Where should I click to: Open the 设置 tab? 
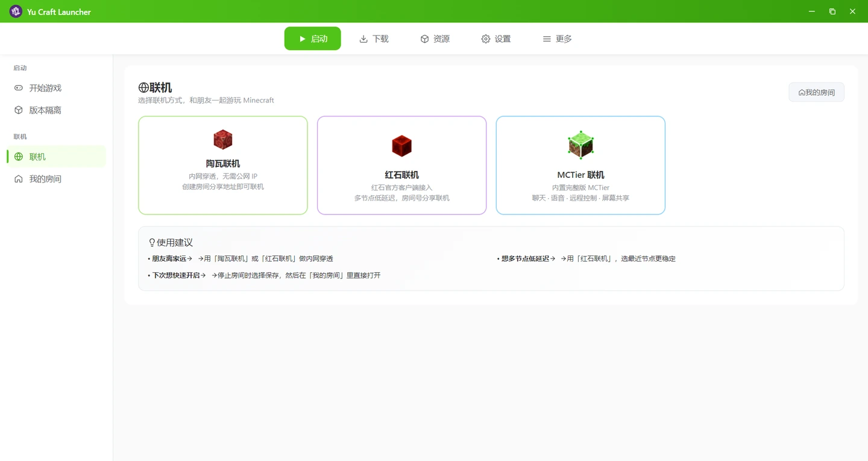pyautogui.click(x=496, y=39)
